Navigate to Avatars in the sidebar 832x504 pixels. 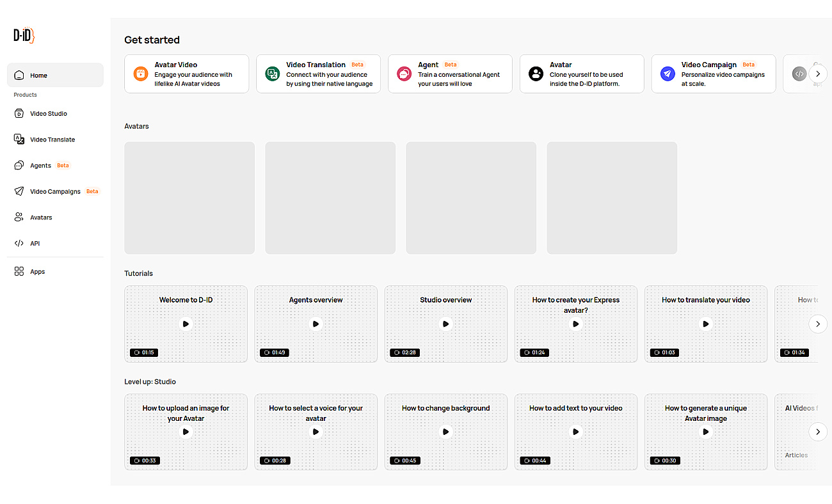pyautogui.click(x=55, y=217)
